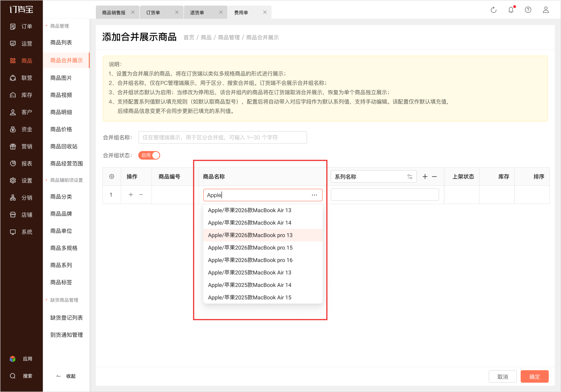Go to 商品管理 via breadcrumb
Screen dimensions: 561x392
pos(229,37)
